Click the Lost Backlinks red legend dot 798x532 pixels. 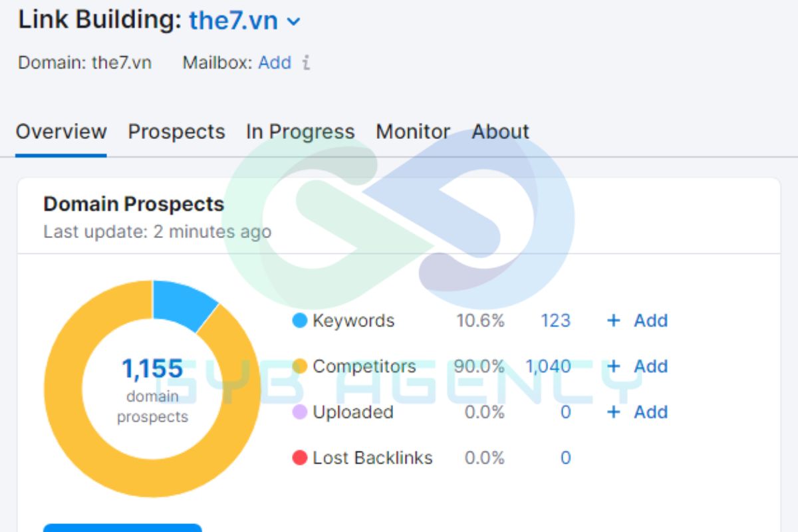(300, 458)
